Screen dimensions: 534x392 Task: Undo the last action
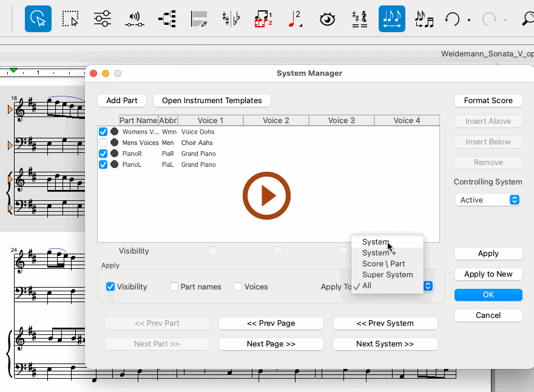[x=453, y=19]
